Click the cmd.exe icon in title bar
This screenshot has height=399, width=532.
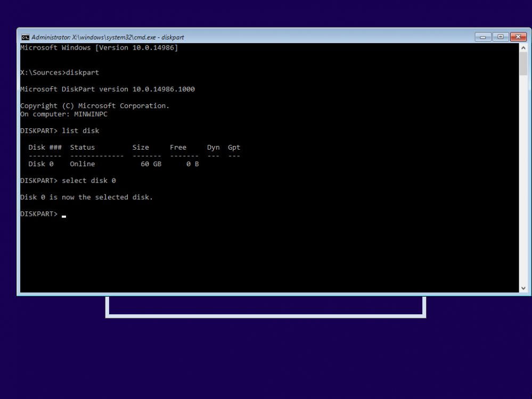25,37
